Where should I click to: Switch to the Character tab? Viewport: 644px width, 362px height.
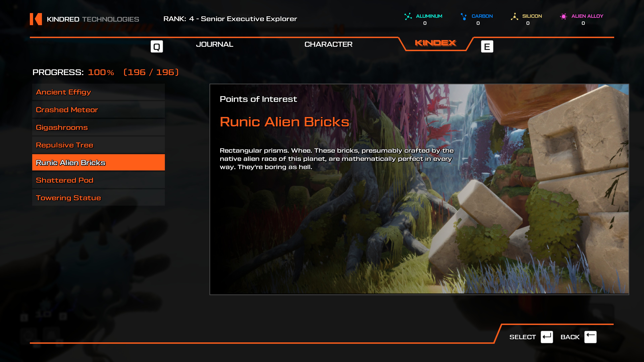pyautogui.click(x=328, y=44)
